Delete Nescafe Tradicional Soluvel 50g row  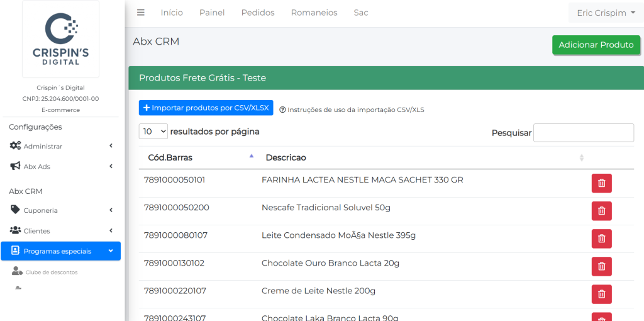[x=601, y=211]
